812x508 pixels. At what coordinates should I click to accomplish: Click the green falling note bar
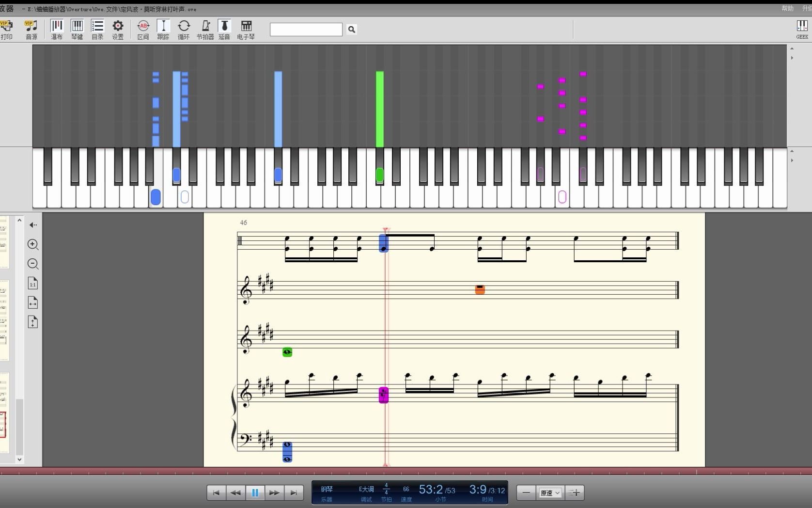click(x=380, y=109)
